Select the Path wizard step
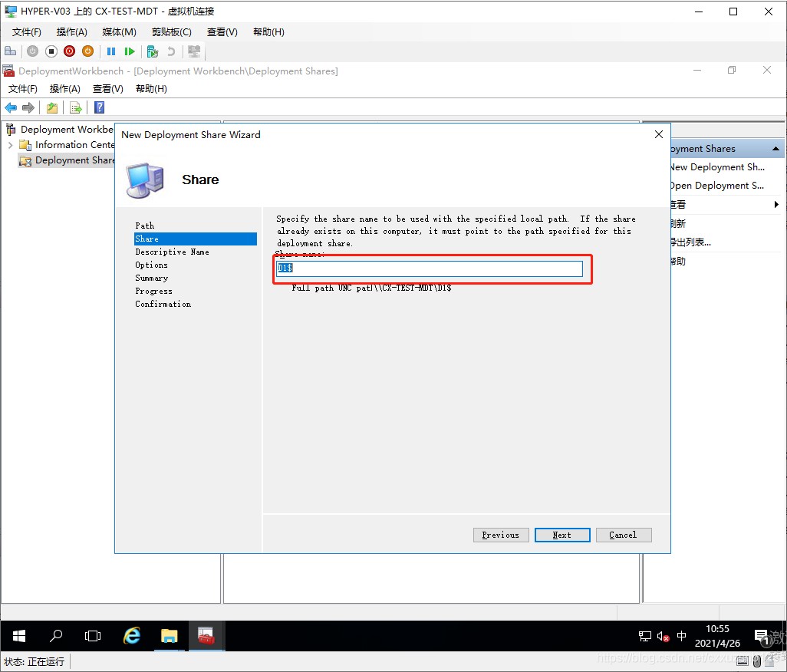This screenshot has height=672, width=787. [x=144, y=226]
